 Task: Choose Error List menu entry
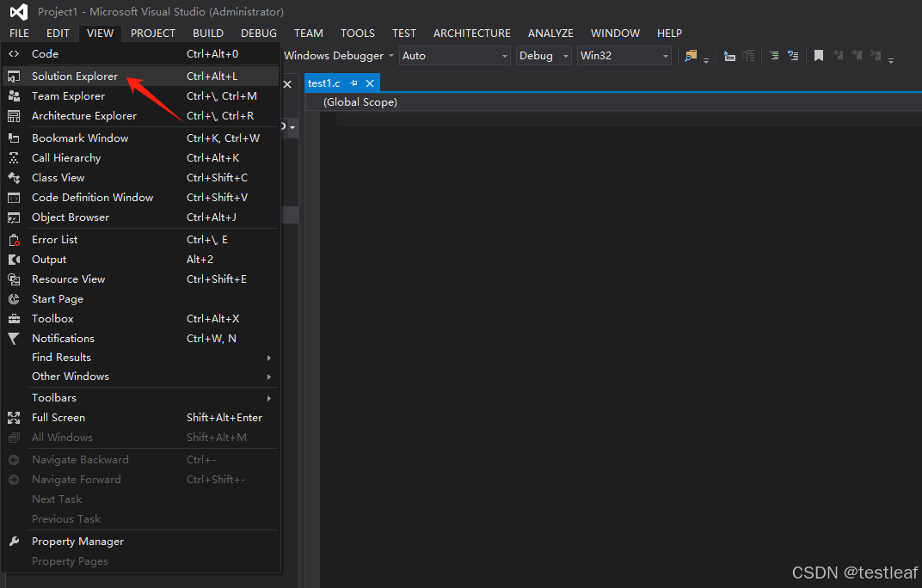coord(140,240)
